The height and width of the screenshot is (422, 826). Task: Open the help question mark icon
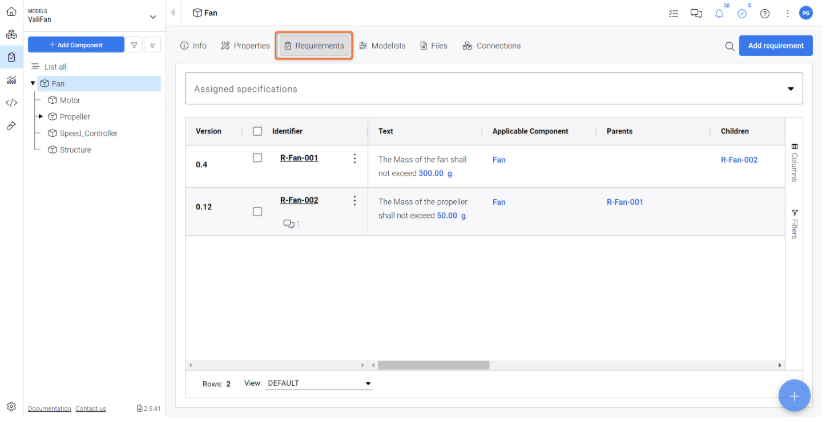click(765, 13)
